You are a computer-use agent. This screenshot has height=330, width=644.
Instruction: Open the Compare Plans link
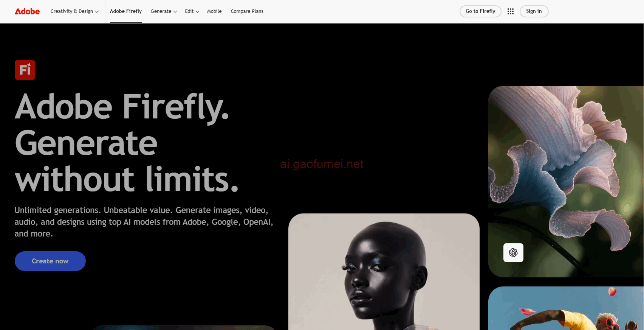pos(247,11)
